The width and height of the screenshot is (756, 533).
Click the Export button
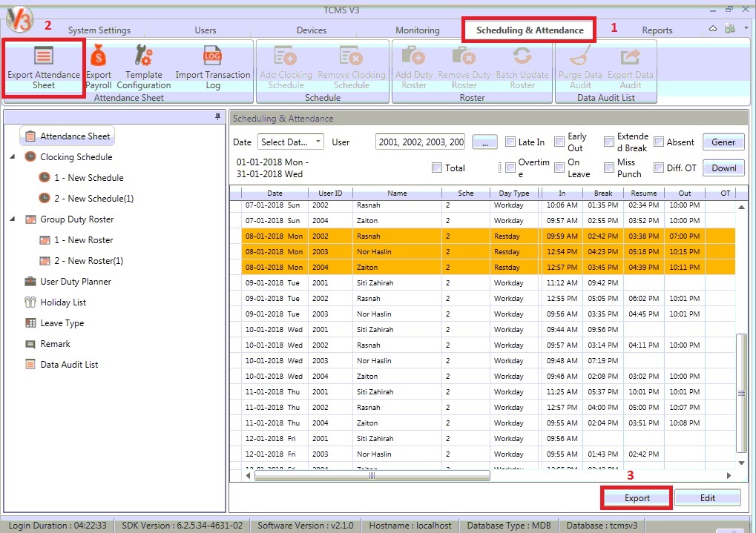[x=637, y=498]
